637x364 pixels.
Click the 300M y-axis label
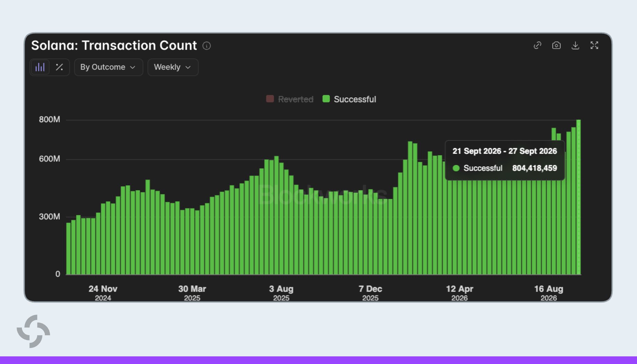[x=49, y=217]
